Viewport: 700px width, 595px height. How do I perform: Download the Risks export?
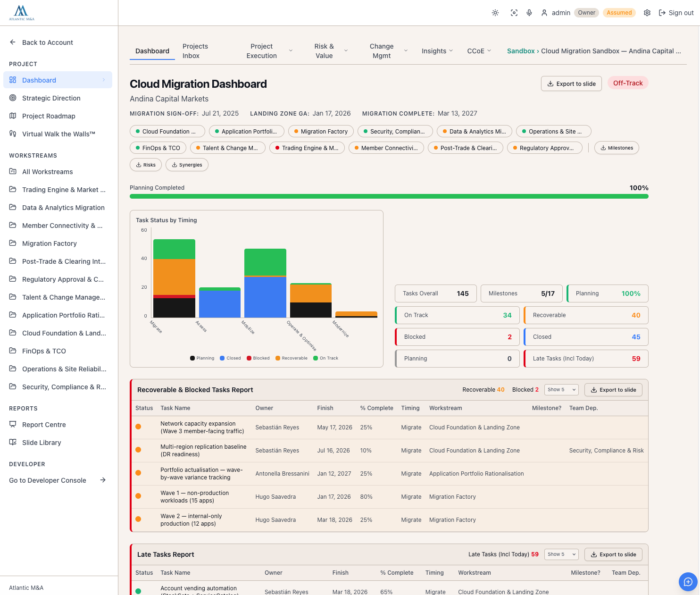point(146,165)
